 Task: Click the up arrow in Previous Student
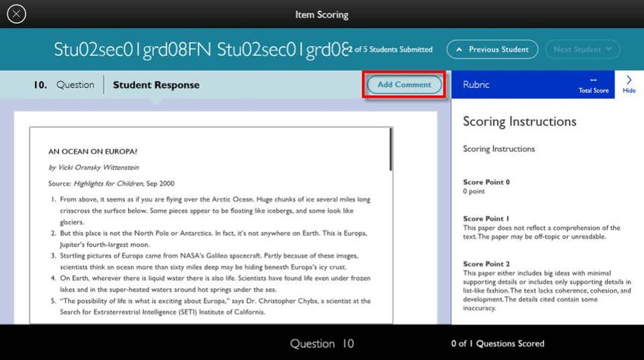(459, 49)
